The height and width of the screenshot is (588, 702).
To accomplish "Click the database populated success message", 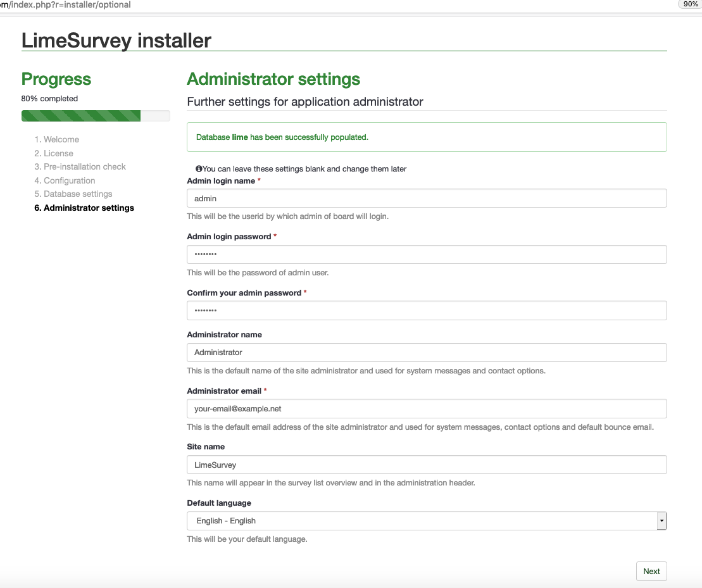I will [x=282, y=137].
